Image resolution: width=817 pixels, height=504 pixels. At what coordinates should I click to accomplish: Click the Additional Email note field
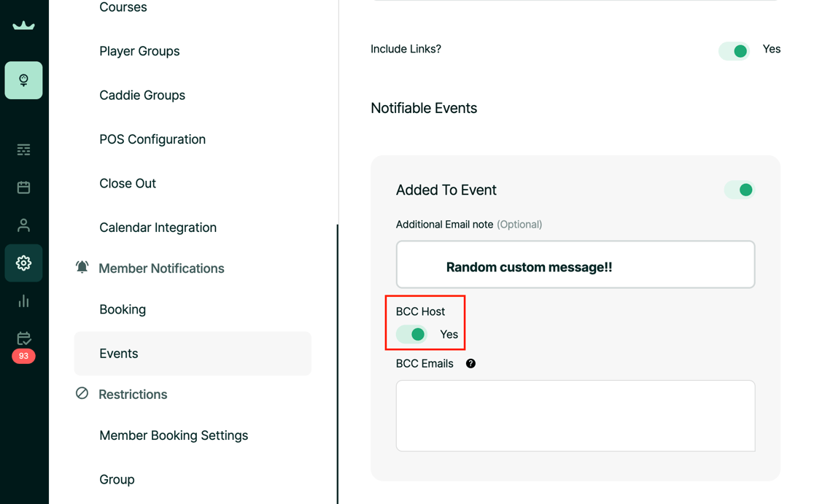(575, 265)
